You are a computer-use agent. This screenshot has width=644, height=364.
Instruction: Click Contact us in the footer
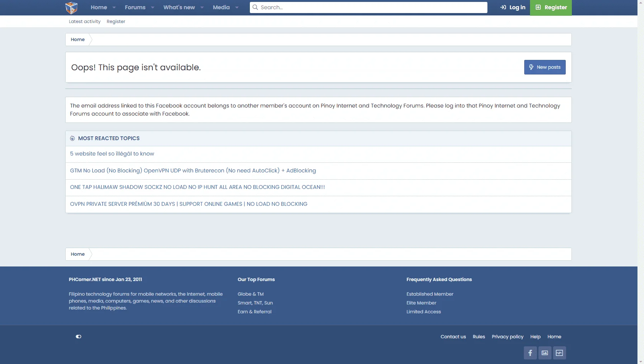[453, 337]
